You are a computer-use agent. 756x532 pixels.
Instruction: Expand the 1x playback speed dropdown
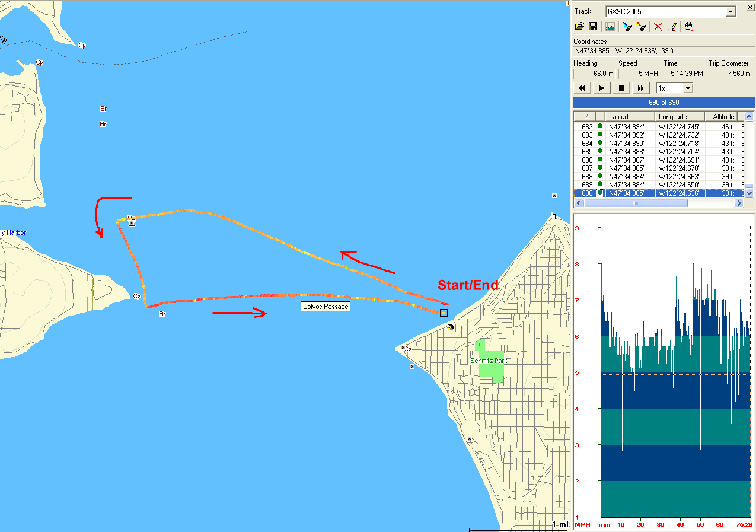(x=688, y=88)
